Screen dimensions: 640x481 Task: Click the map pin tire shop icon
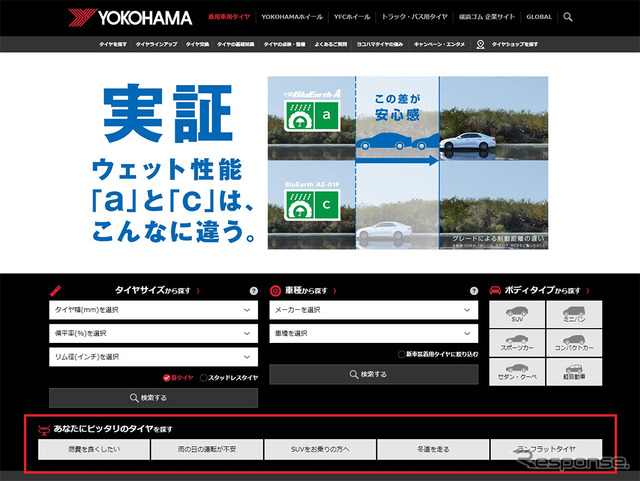[480, 44]
